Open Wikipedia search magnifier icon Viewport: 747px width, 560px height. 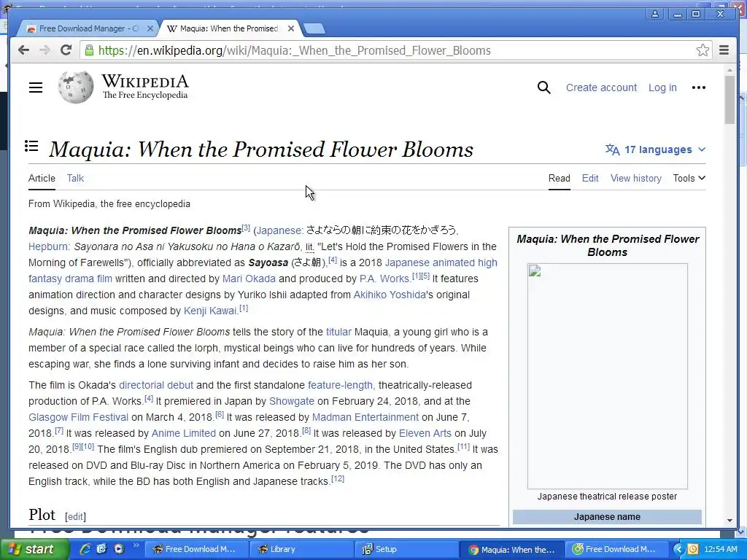(x=543, y=87)
